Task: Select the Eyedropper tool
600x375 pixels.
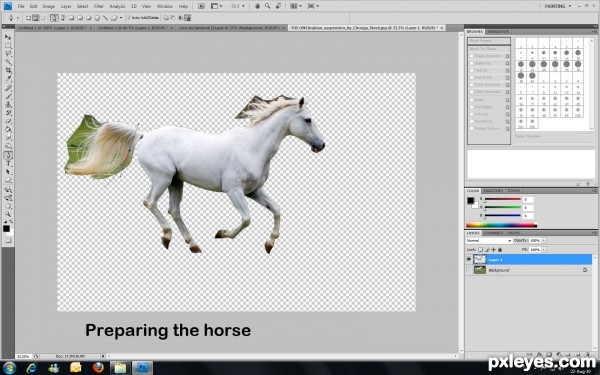Action: [8, 79]
